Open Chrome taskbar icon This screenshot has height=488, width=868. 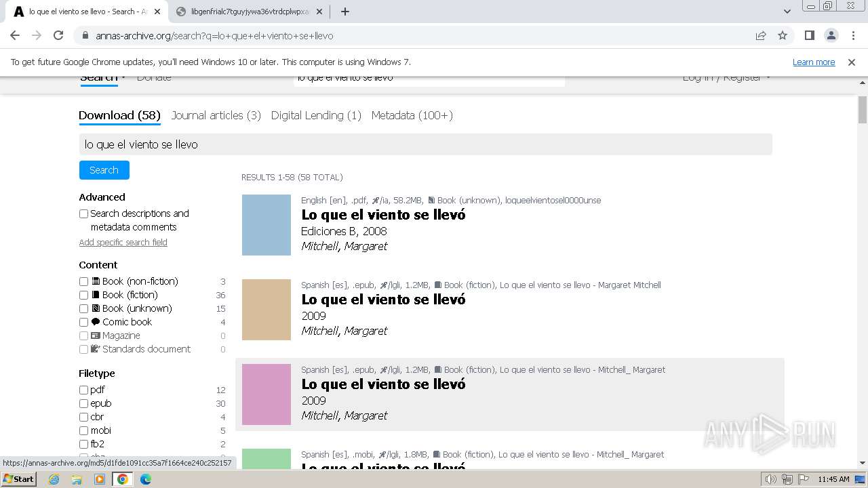point(122,479)
